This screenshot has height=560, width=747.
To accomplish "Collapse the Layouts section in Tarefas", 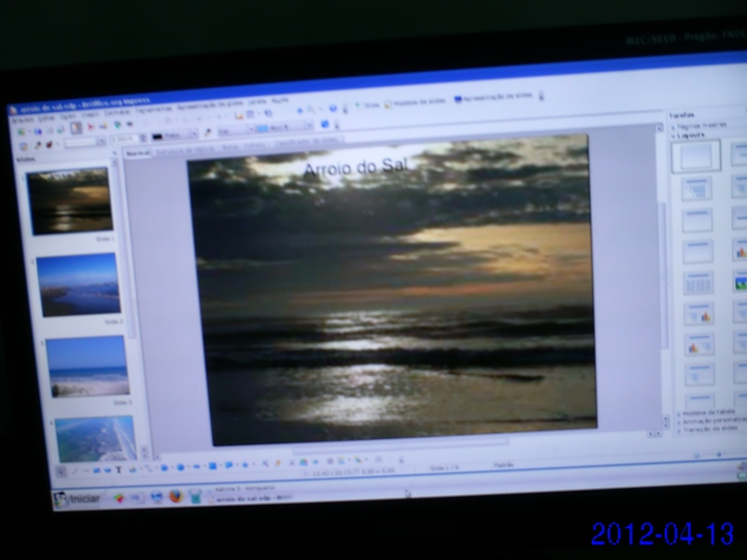I will [688, 135].
